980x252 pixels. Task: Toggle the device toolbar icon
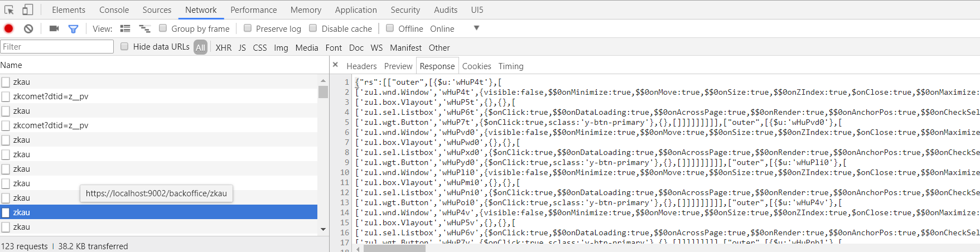tap(27, 9)
